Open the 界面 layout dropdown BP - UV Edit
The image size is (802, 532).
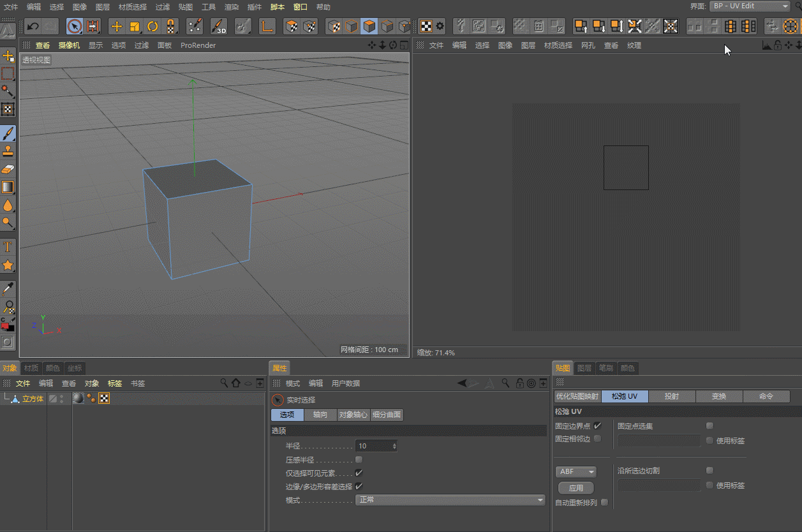(750, 6)
